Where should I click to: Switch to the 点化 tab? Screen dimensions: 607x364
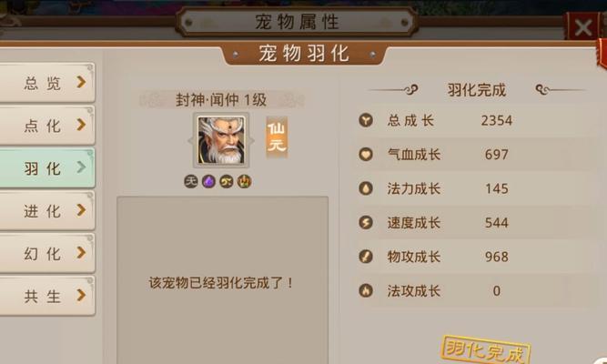[x=46, y=125]
